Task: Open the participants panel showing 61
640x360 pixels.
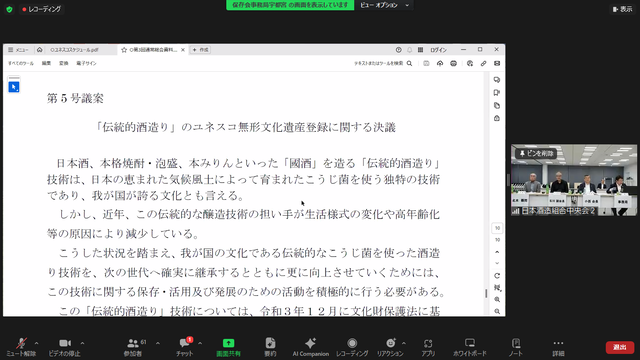Action: pyautogui.click(x=133, y=347)
